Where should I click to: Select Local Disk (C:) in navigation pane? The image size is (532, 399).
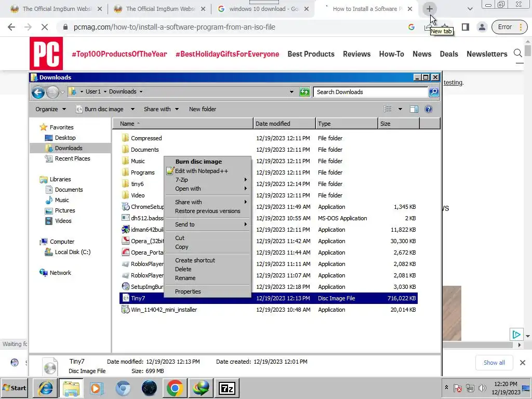pyautogui.click(x=73, y=252)
